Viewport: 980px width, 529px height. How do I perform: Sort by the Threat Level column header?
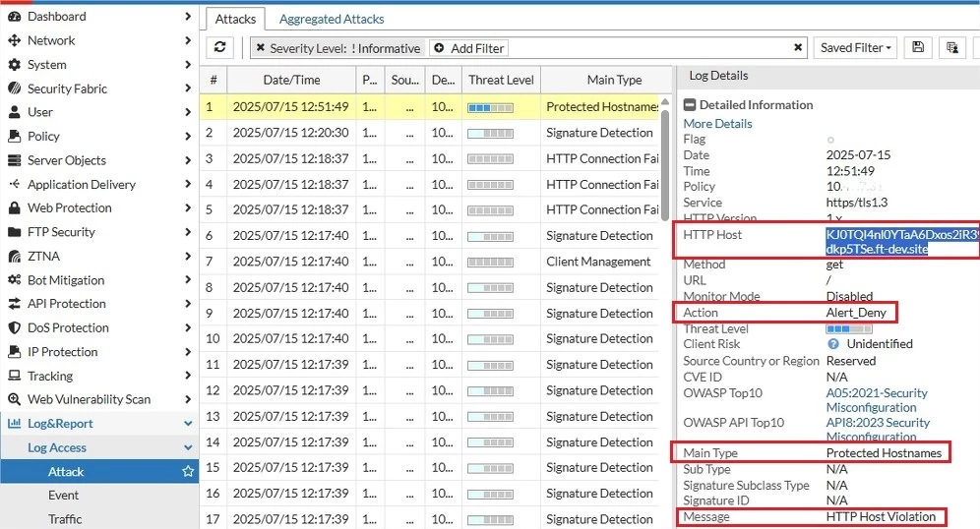(x=501, y=80)
